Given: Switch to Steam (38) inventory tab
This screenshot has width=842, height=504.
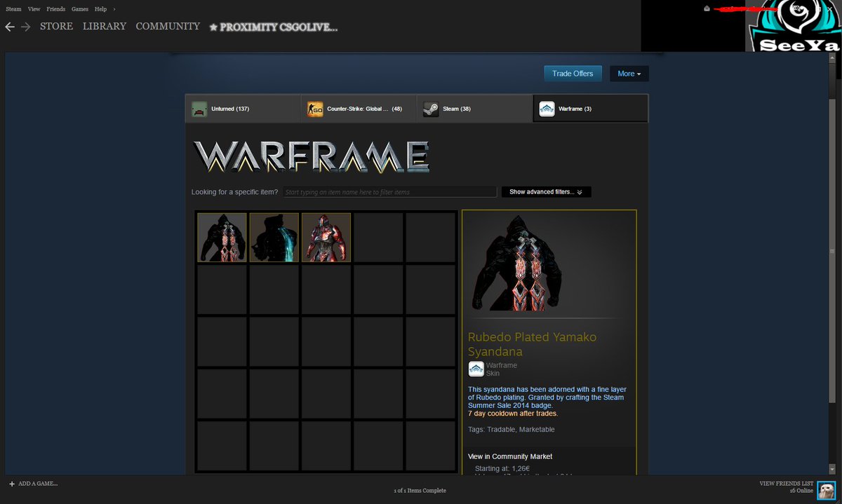Looking at the screenshot, I should [474, 109].
